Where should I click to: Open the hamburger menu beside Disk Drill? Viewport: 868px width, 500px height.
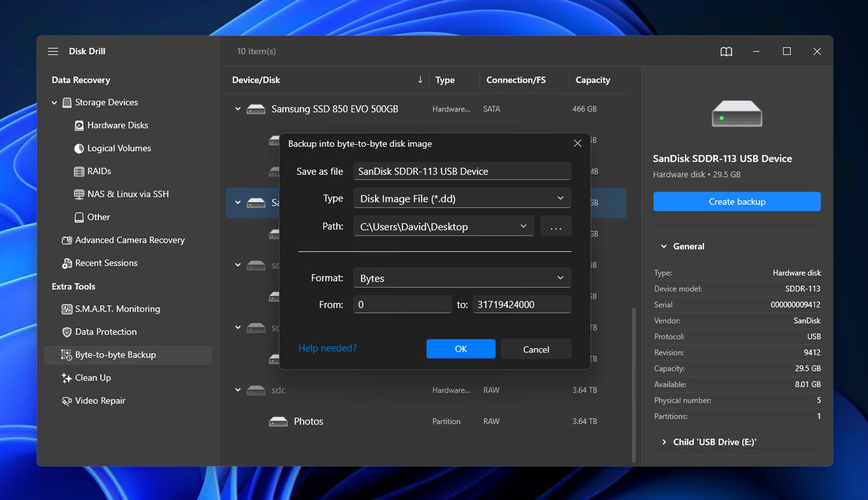pos(53,52)
